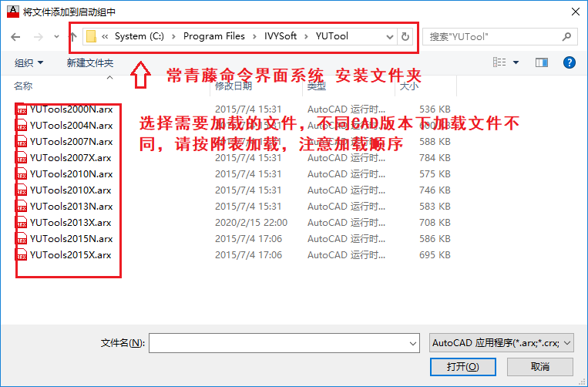Click ARX icon of YUTools2007X.arx
Screen dimensions: 588x387
[x=22, y=157]
